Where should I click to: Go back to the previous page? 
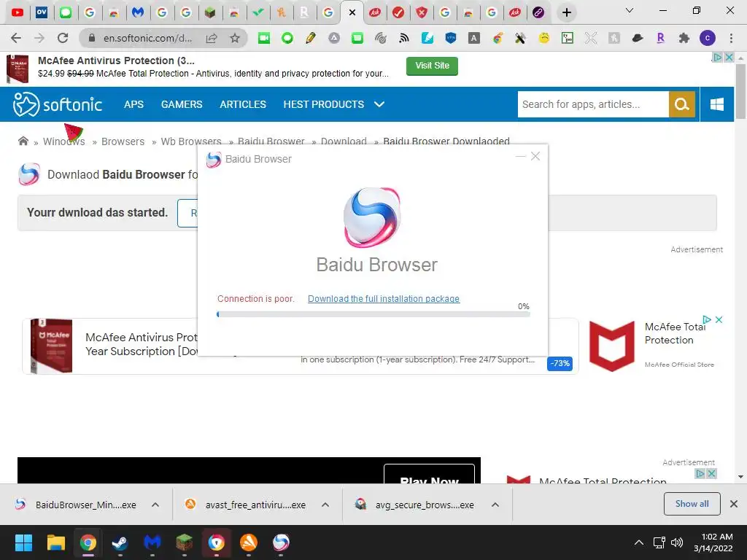coord(16,38)
